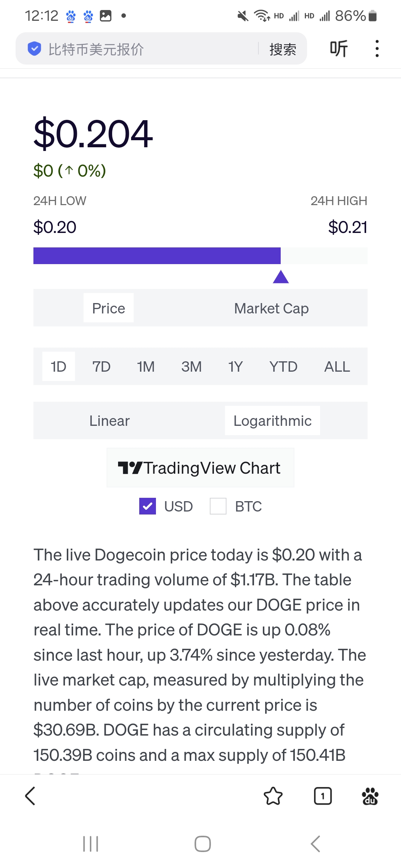Viewport: 401px width, 868px height.
Task: Check the BTC checkbox
Action: click(218, 506)
